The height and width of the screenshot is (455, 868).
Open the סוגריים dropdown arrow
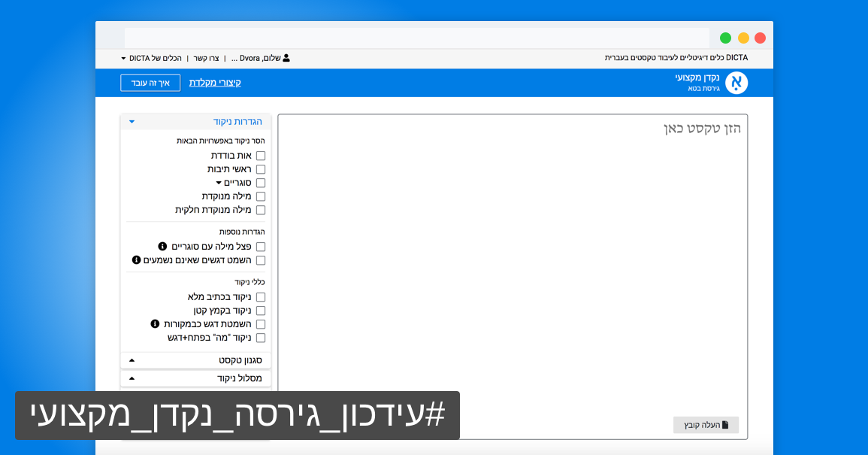point(219,183)
